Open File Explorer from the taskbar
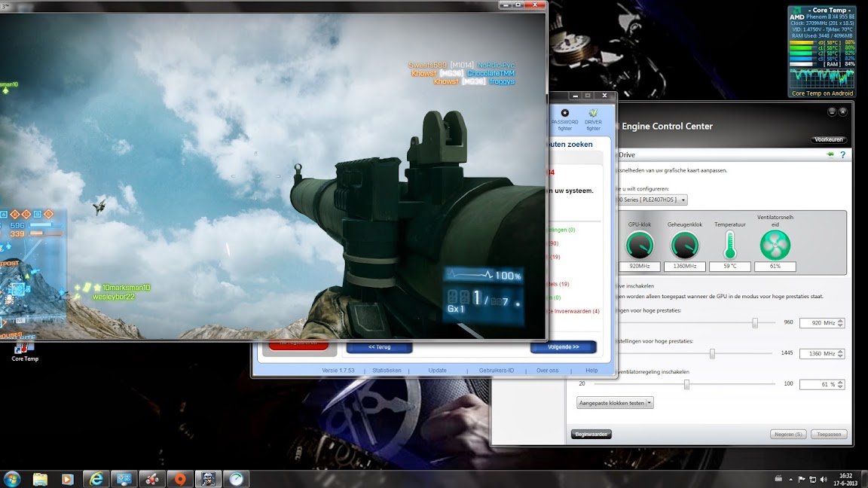 coord(40,479)
